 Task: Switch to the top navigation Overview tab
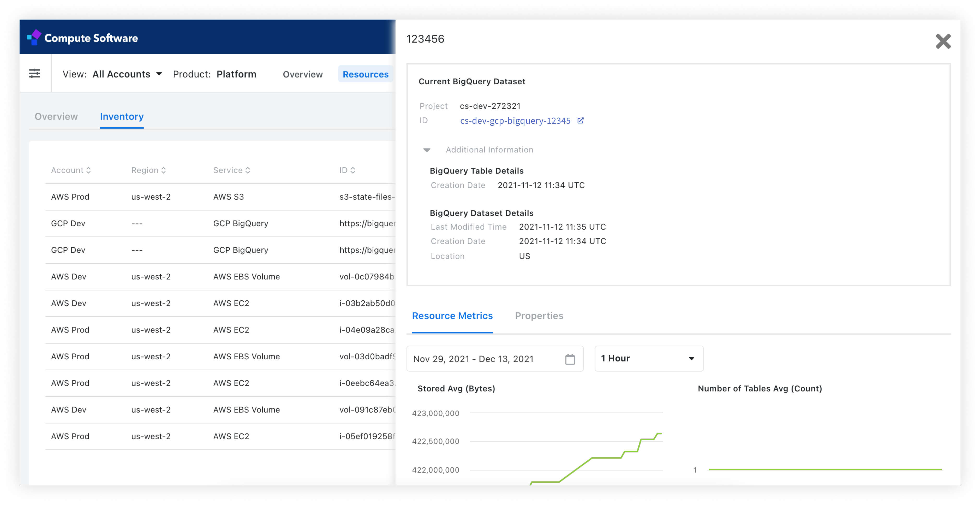(302, 74)
